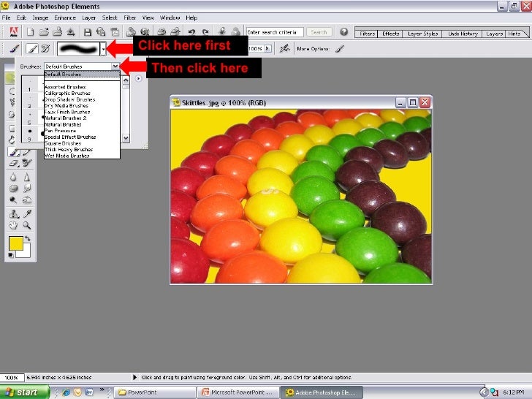Open the brush preset picker arrow

pos(104,49)
